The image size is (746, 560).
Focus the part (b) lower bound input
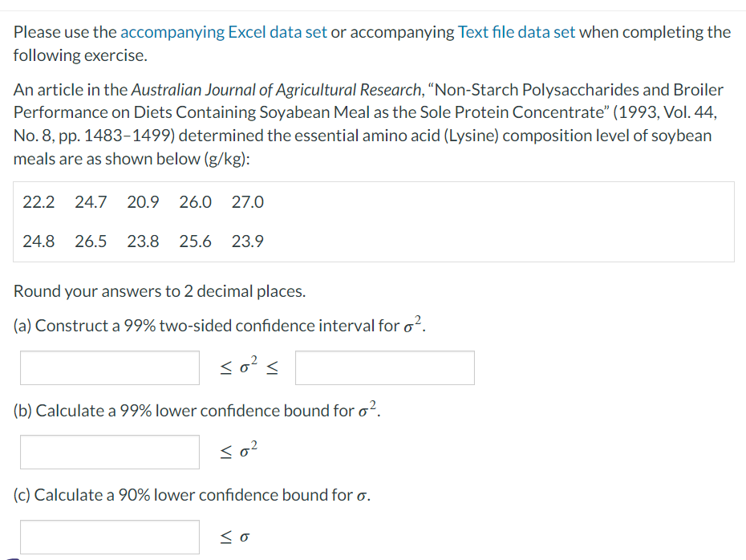coord(110,452)
